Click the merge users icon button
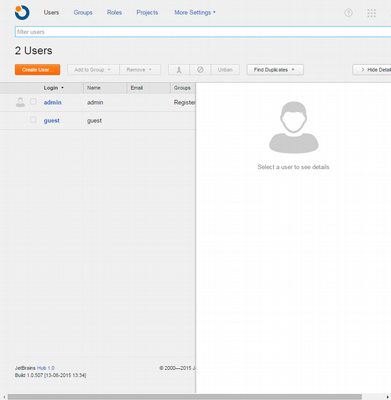 (x=179, y=70)
